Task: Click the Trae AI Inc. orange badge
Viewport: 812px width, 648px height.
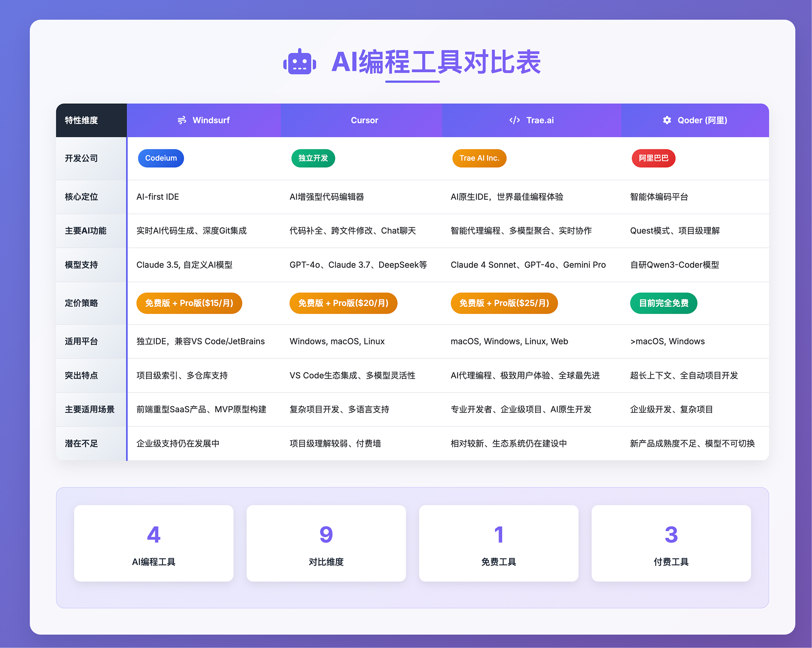Action: pyautogui.click(x=479, y=158)
